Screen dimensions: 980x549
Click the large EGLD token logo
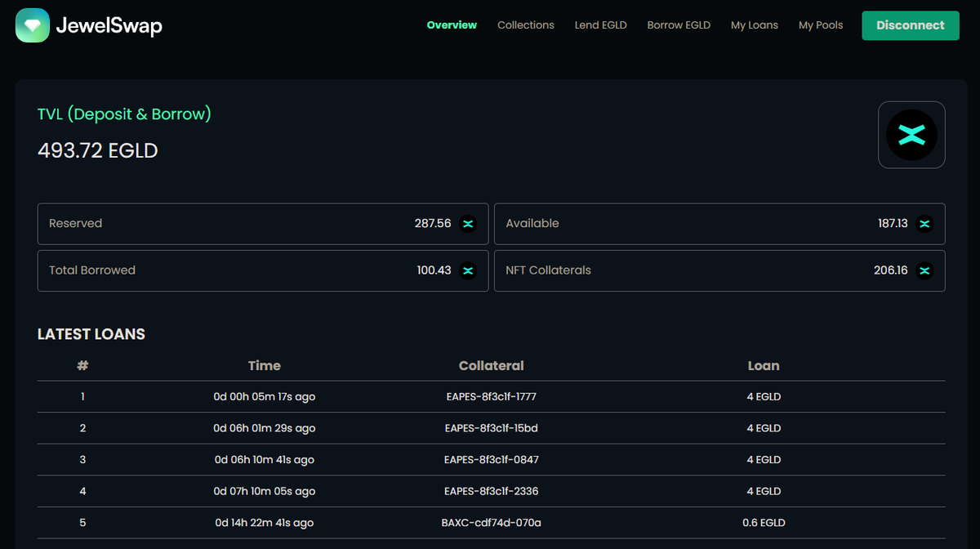(x=911, y=135)
